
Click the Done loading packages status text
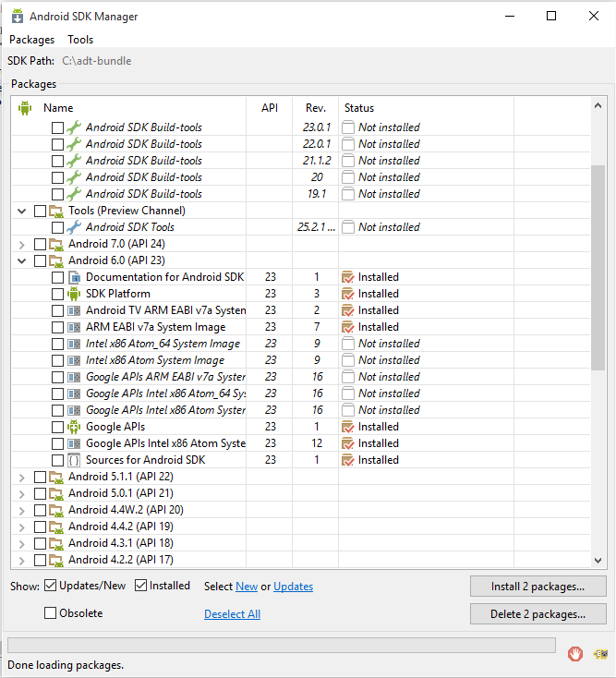tap(66, 665)
